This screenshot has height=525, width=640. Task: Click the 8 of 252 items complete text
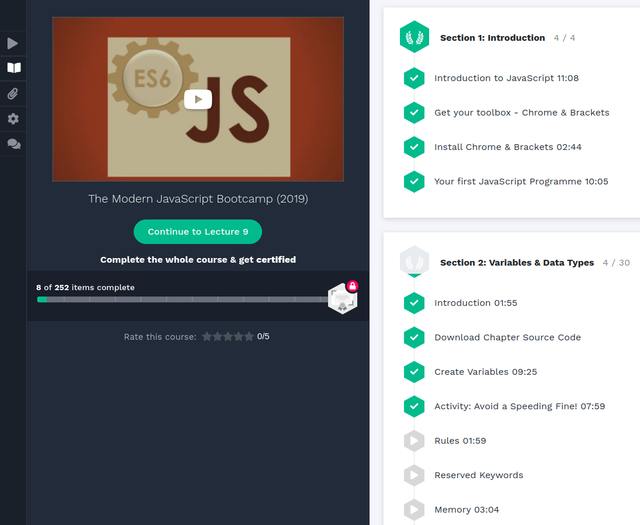(x=85, y=287)
